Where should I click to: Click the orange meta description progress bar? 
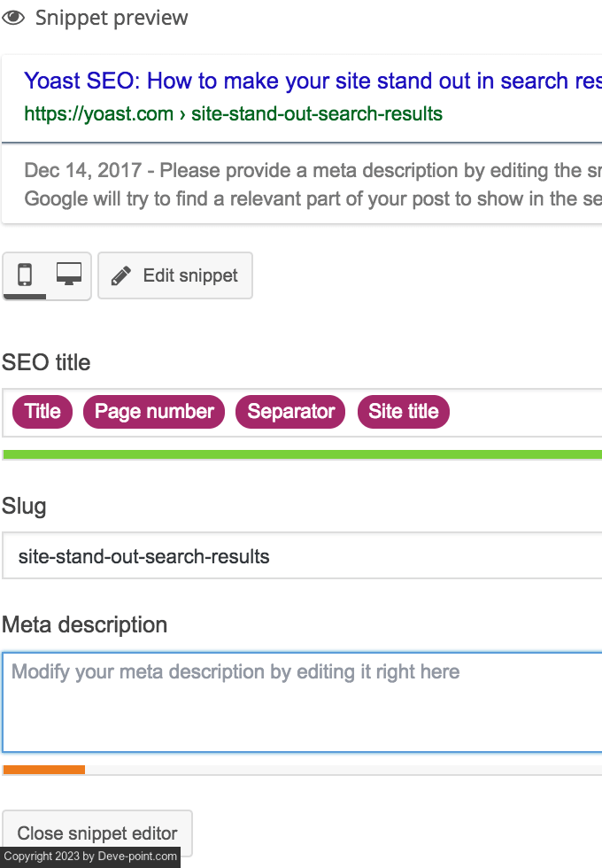click(x=44, y=770)
